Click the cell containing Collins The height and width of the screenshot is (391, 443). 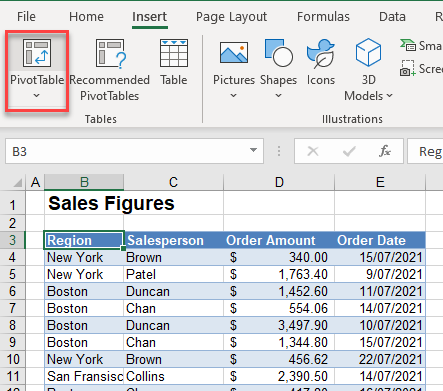pos(173,376)
